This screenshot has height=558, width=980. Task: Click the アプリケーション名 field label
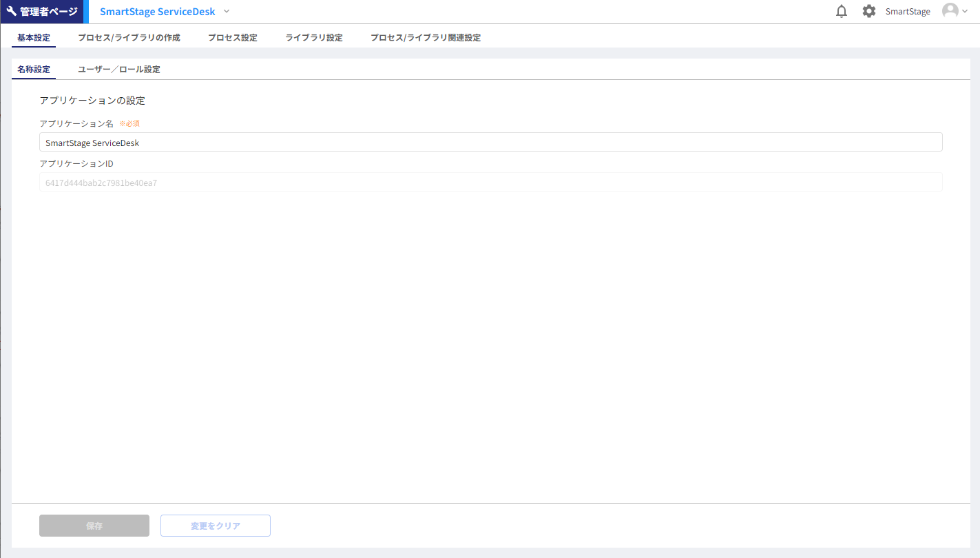pyautogui.click(x=76, y=124)
